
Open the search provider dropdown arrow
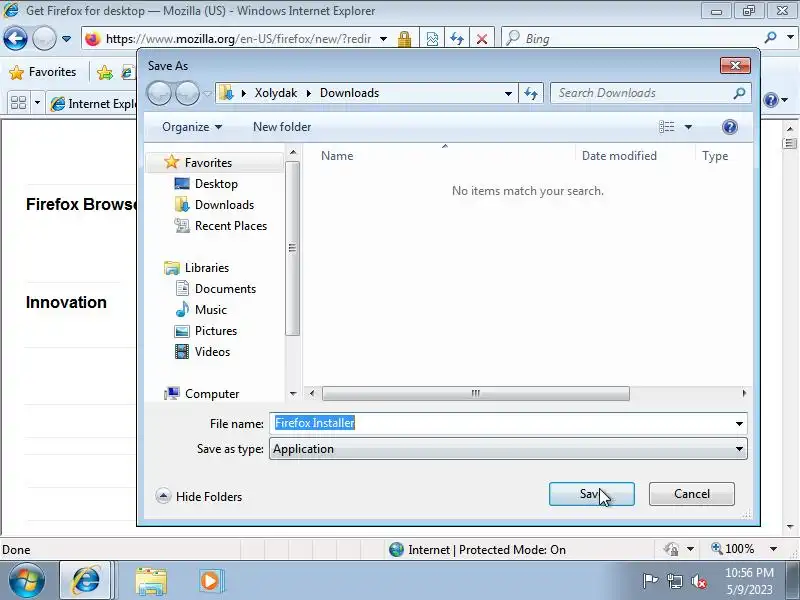click(x=790, y=38)
